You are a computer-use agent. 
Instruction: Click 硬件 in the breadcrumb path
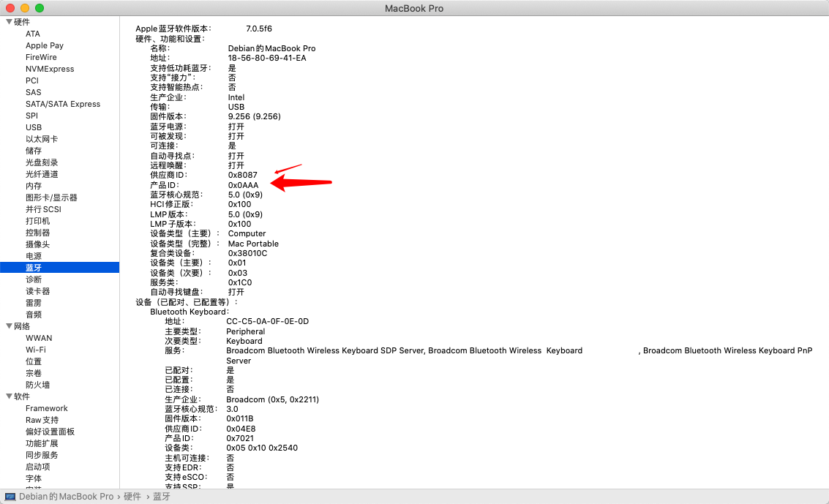point(132,496)
